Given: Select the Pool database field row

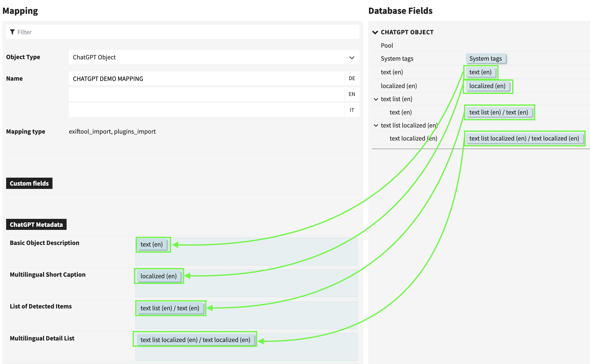Looking at the screenshot, I should click(x=387, y=45).
